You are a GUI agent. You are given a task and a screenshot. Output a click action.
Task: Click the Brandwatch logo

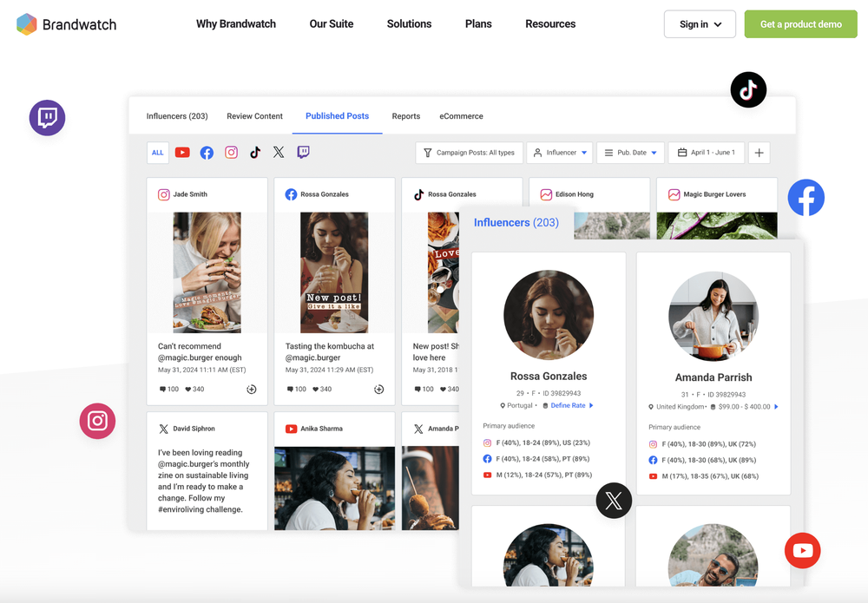(x=67, y=24)
